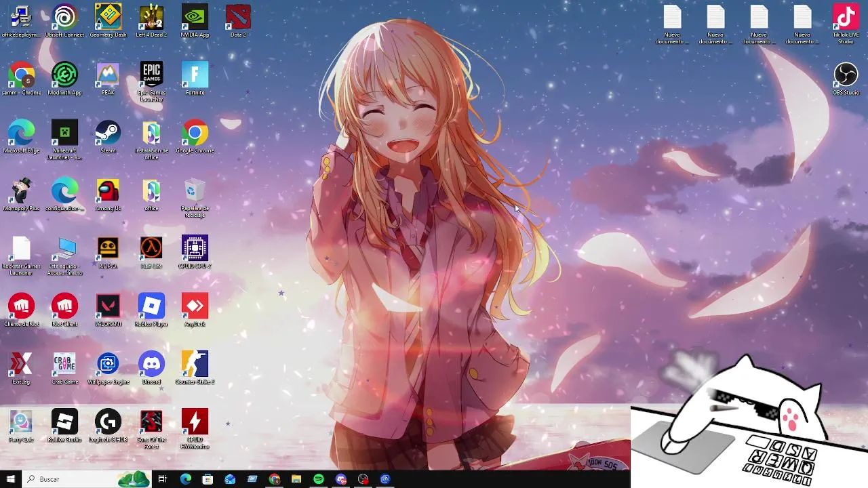Select the Party Quiz desktop icon
868x488 pixels.
point(21,426)
